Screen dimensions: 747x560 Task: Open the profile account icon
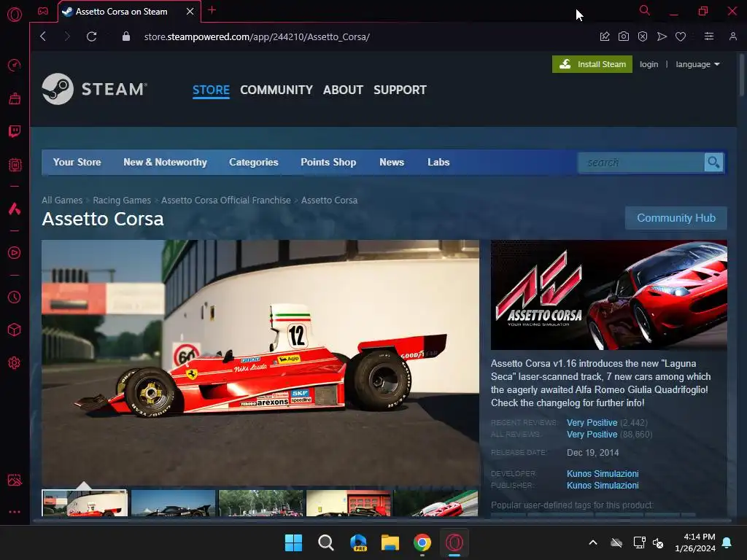[x=732, y=36]
